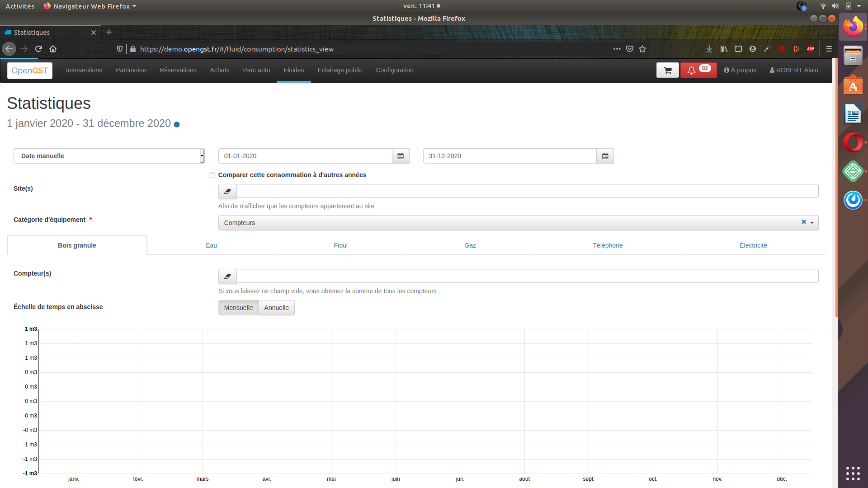Open the À propos link
Viewport: 868px width, 488px height.
coord(740,70)
